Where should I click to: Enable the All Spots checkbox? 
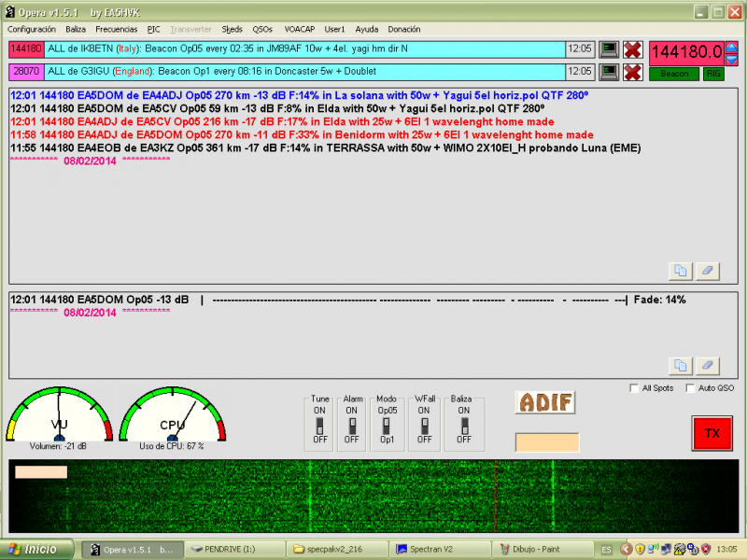tap(634, 388)
